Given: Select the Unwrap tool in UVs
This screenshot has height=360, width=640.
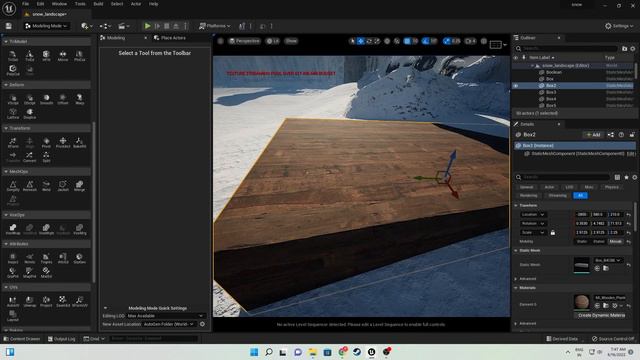Looking at the screenshot, I should pos(29,302).
